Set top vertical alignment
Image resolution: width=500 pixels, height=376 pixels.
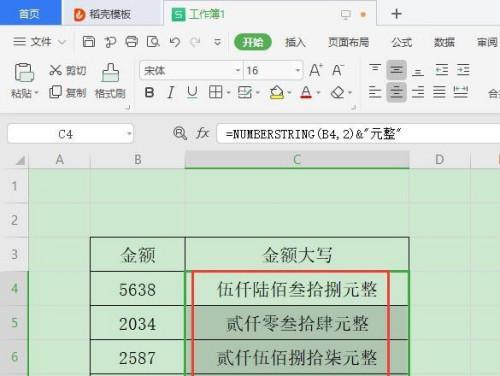coord(375,69)
